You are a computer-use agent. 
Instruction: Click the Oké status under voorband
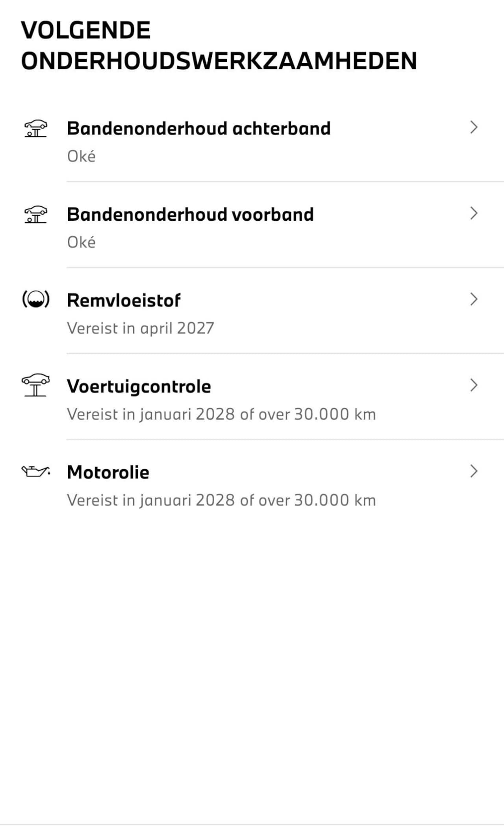pyautogui.click(x=81, y=242)
